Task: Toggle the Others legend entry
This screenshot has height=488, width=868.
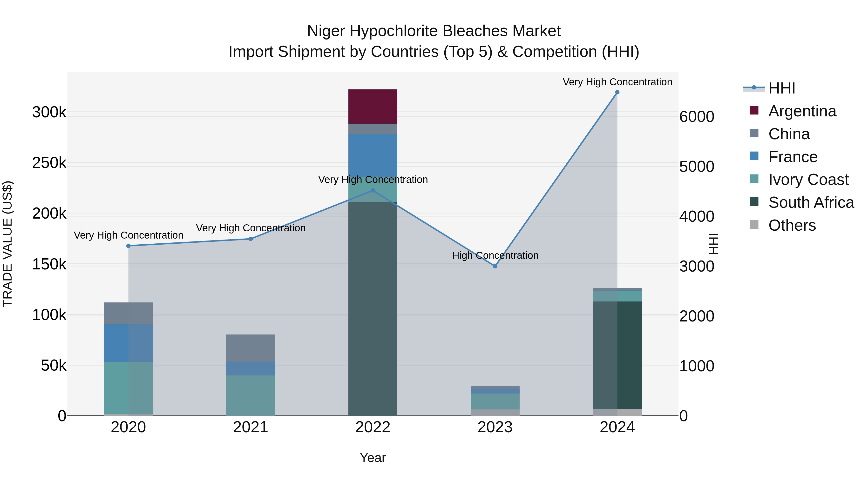Action: point(782,225)
